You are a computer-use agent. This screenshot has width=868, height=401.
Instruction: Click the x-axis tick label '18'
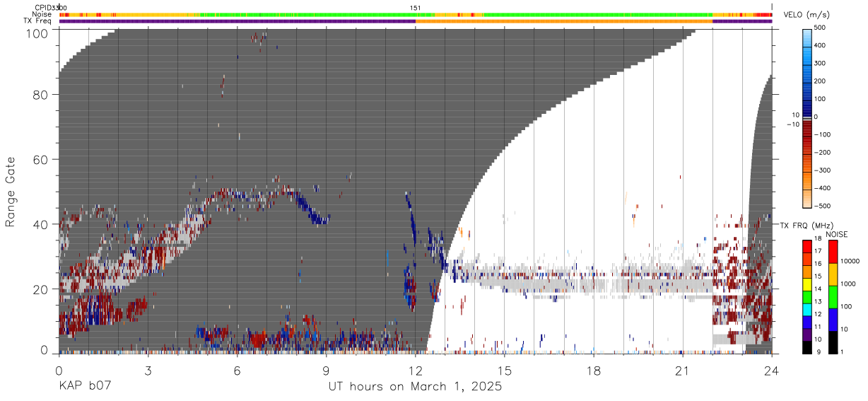click(x=594, y=371)
